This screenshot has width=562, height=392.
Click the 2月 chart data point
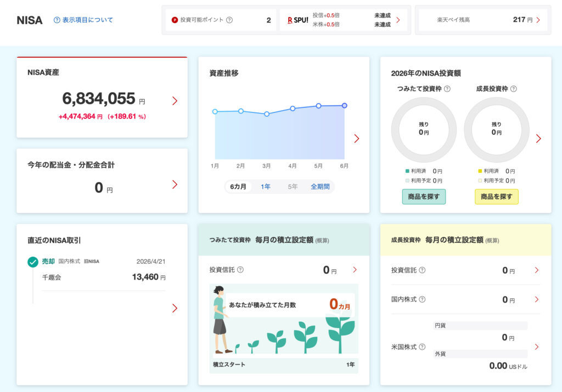pyautogui.click(x=241, y=111)
